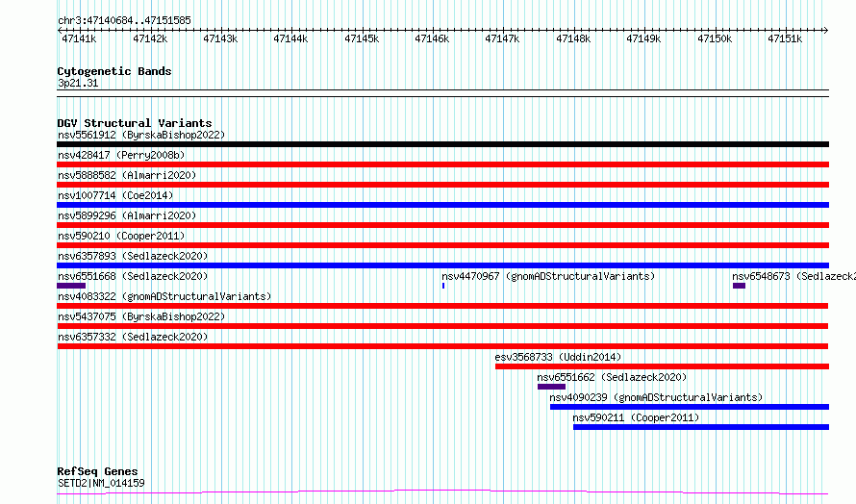Click the SETD2|NM_014159 gene label
This screenshot has width=856, height=504.
click(101, 483)
